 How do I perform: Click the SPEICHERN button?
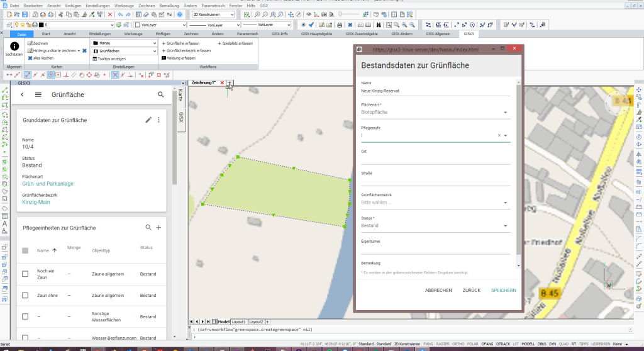[x=504, y=290]
